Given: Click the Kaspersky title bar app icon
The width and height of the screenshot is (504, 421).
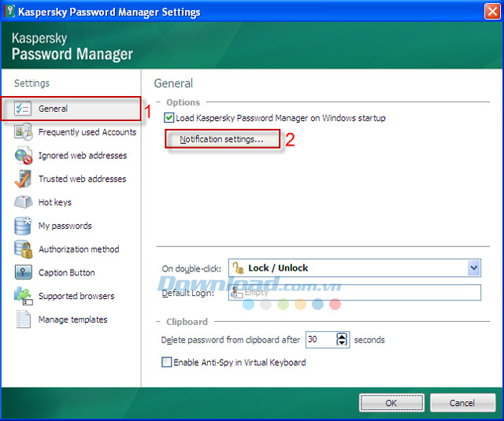Looking at the screenshot, I should pos(9,11).
